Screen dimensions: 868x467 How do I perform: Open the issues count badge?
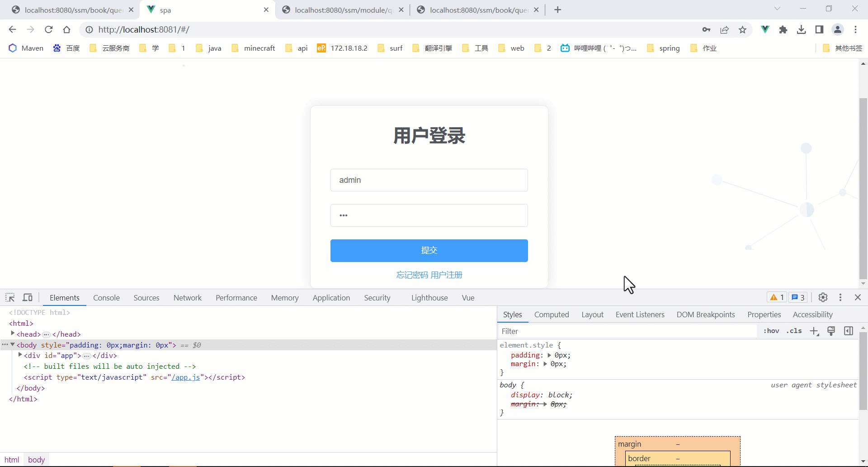tap(798, 297)
